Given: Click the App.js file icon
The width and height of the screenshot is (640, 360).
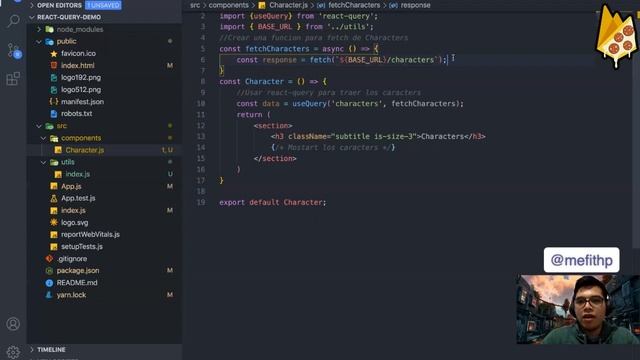Looking at the screenshot, I should point(53,186).
